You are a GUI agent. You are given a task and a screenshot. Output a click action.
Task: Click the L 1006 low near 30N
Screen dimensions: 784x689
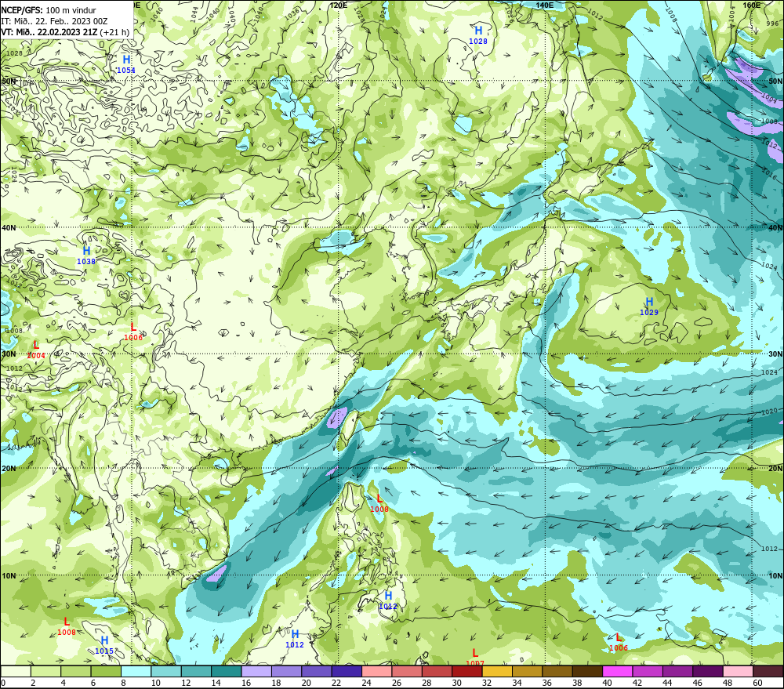(x=133, y=332)
